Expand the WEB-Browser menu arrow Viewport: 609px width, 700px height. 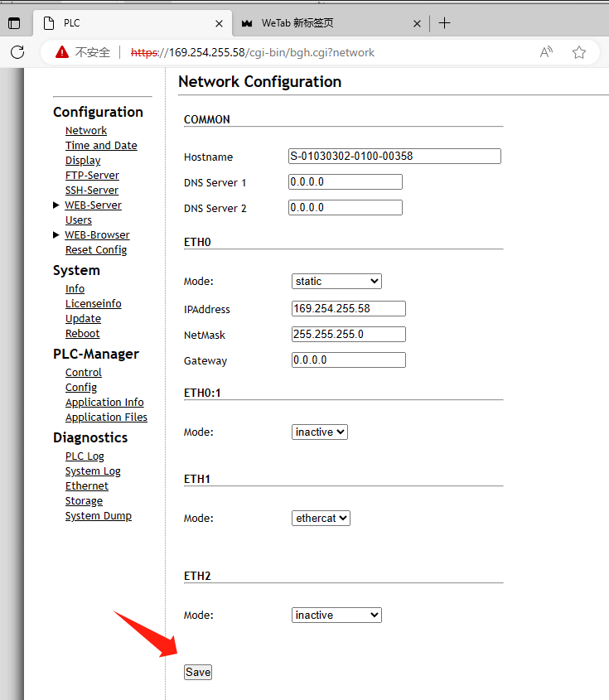click(56, 234)
